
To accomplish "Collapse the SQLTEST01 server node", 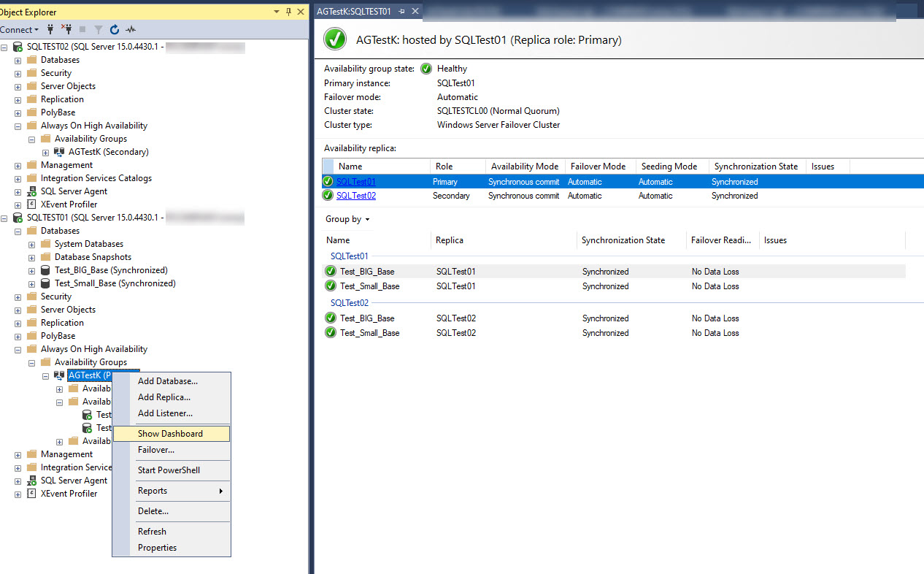I will (x=4, y=218).
